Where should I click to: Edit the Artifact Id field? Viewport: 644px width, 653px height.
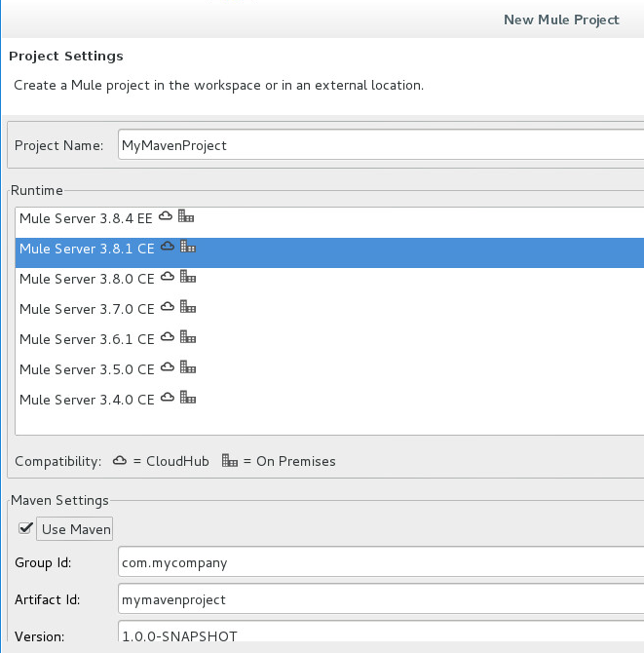[x=381, y=599]
